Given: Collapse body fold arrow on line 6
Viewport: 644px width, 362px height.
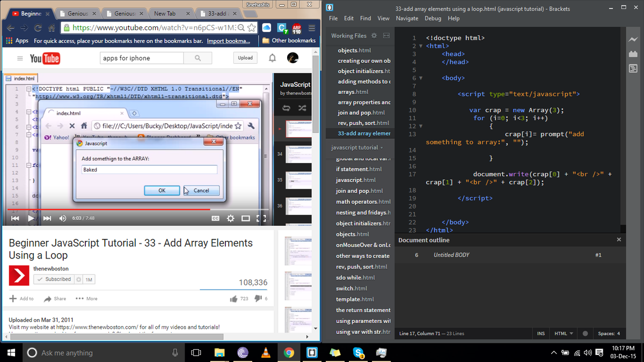Looking at the screenshot, I should [x=421, y=78].
